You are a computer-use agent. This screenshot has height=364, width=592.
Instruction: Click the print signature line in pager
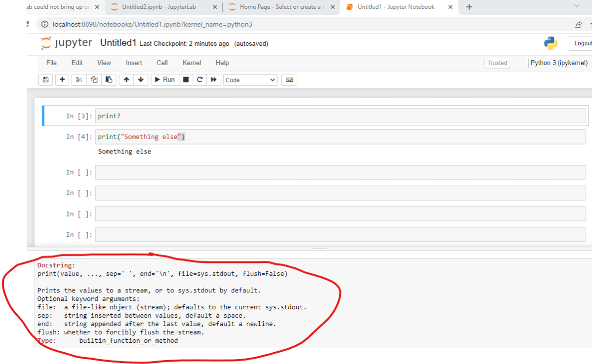point(162,274)
